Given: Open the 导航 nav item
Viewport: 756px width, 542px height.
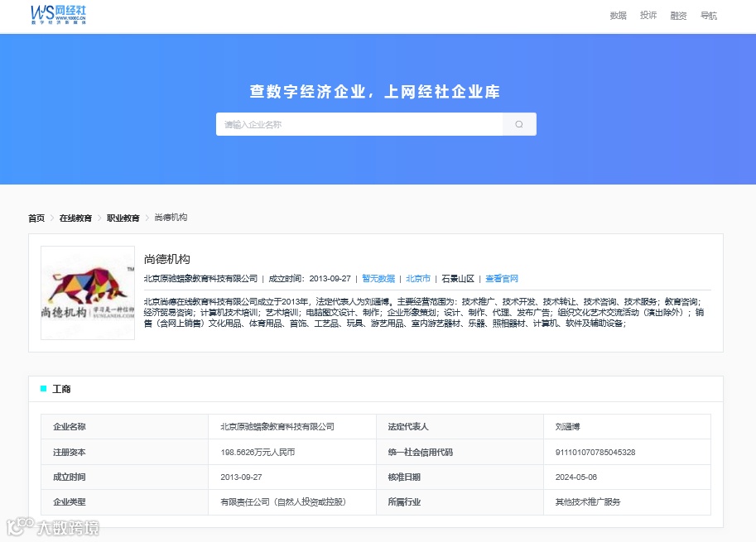Looking at the screenshot, I should (x=709, y=16).
